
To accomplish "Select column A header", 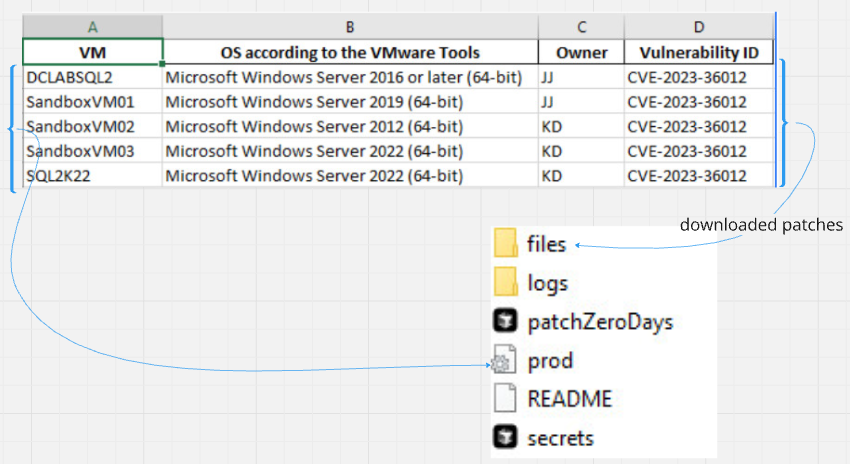I will (x=92, y=27).
